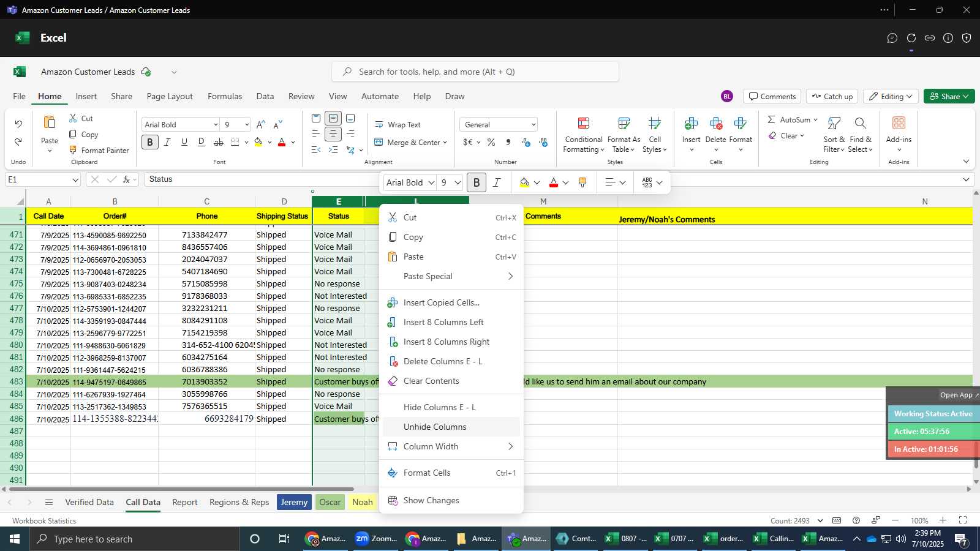Click the horizontal scrollbar thumb
Image resolution: width=980 pixels, height=551 pixels.
click(181, 489)
